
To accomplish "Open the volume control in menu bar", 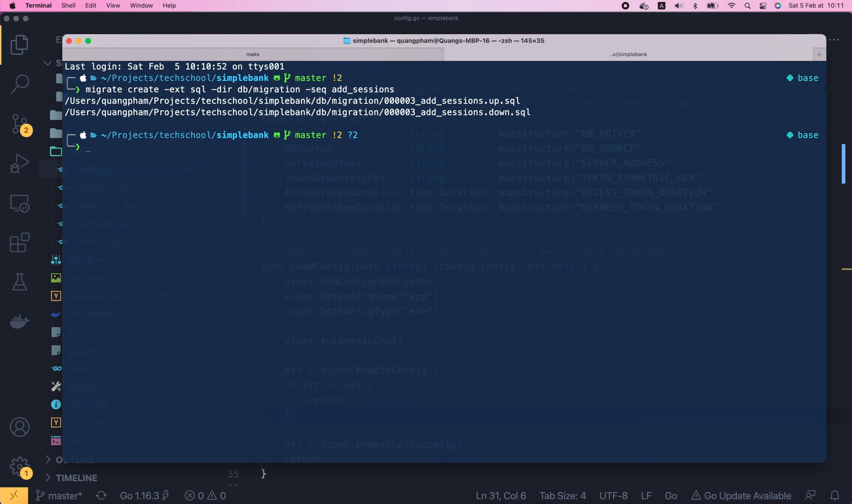I will pos(679,6).
